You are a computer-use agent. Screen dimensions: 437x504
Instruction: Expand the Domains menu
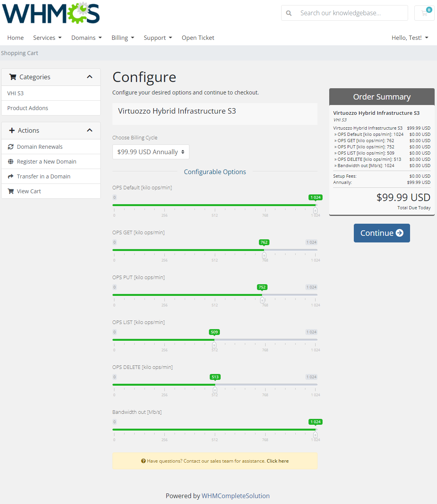(86, 38)
